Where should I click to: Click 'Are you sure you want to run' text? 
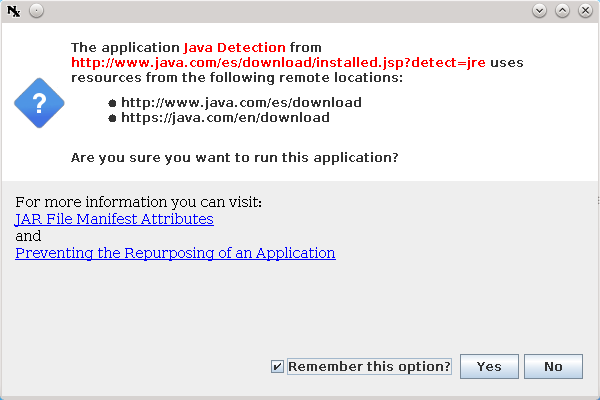click(x=235, y=157)
